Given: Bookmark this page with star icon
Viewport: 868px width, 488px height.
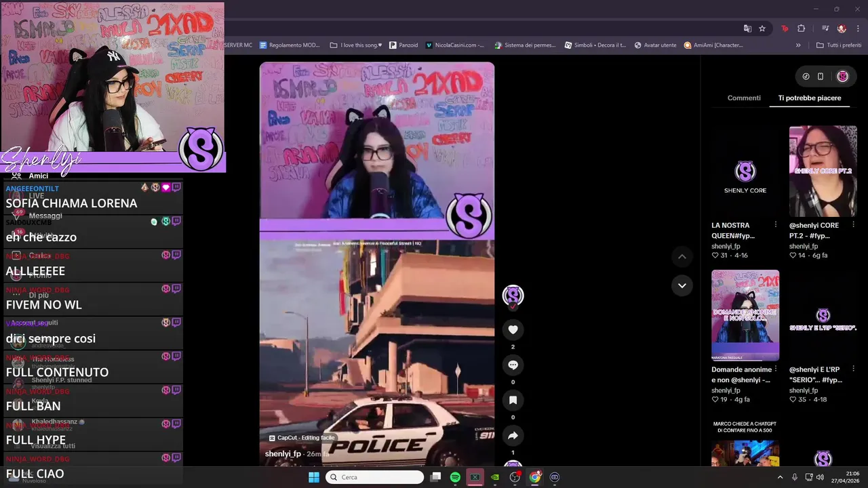Looking at the screenshot, I should click(762, 28).
